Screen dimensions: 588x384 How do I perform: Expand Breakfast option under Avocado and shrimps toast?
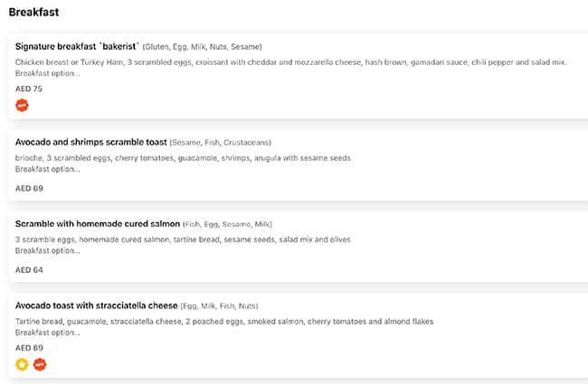pyautogui.click(x=47, y=168)
